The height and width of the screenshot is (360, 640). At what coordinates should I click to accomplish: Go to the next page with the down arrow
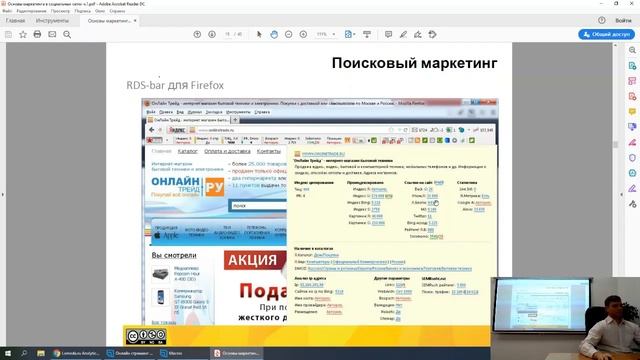pos(212,34)
